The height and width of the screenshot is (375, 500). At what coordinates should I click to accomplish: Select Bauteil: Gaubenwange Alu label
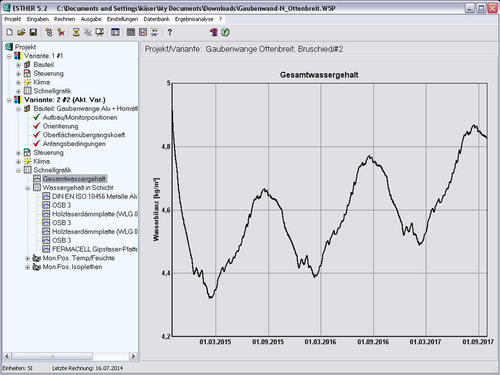click(x=85, y=109)
